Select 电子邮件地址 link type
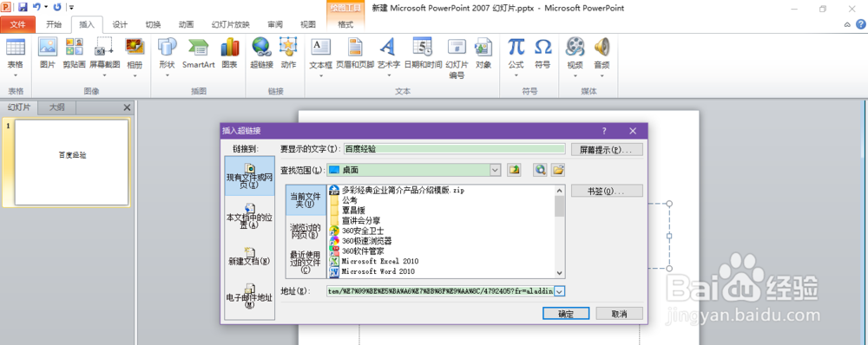 250,296
